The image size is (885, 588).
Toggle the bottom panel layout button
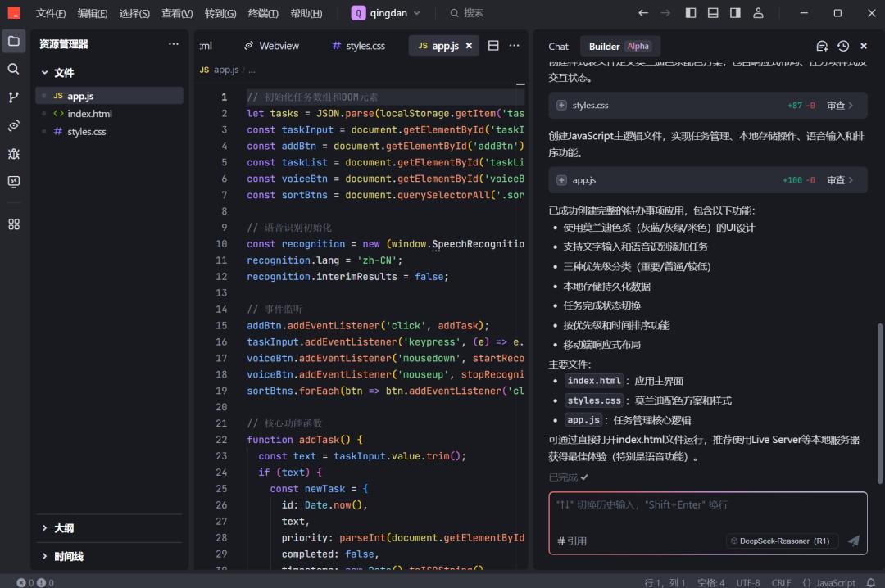point(713,13)
